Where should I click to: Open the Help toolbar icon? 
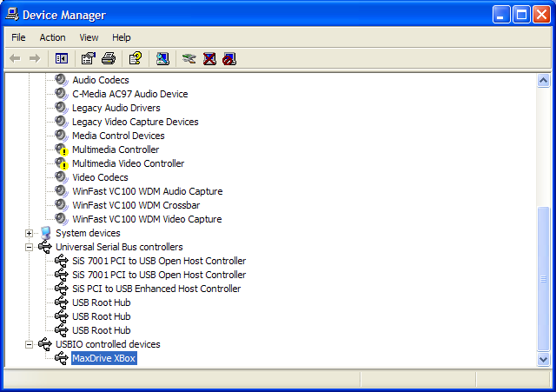pyautogui.click(x=136, y=58)
